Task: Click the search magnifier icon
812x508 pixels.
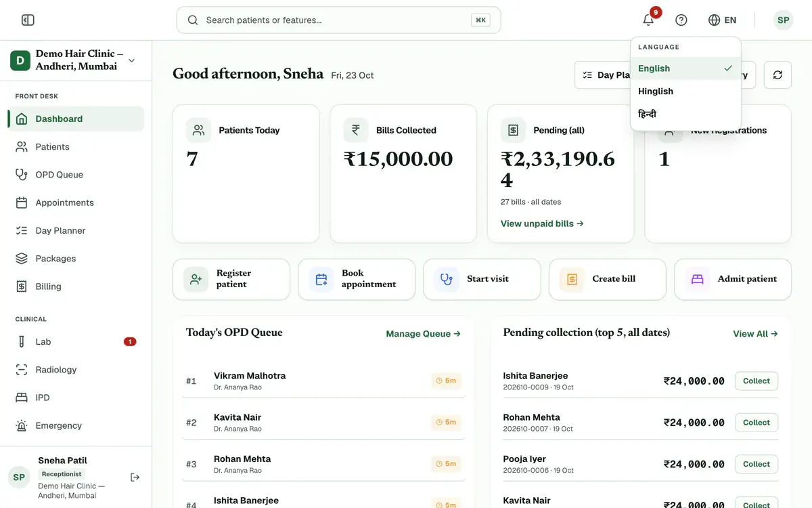Action: coord(193,20)
